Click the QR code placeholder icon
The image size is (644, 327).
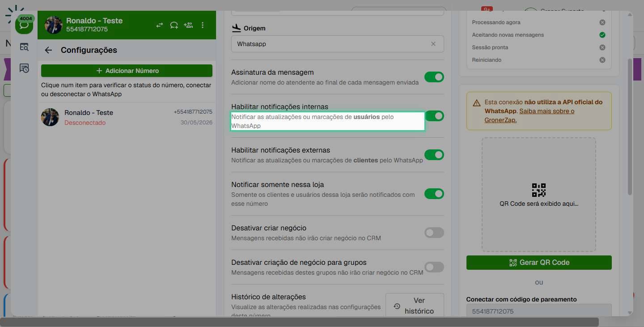click(x=539, y=190)
